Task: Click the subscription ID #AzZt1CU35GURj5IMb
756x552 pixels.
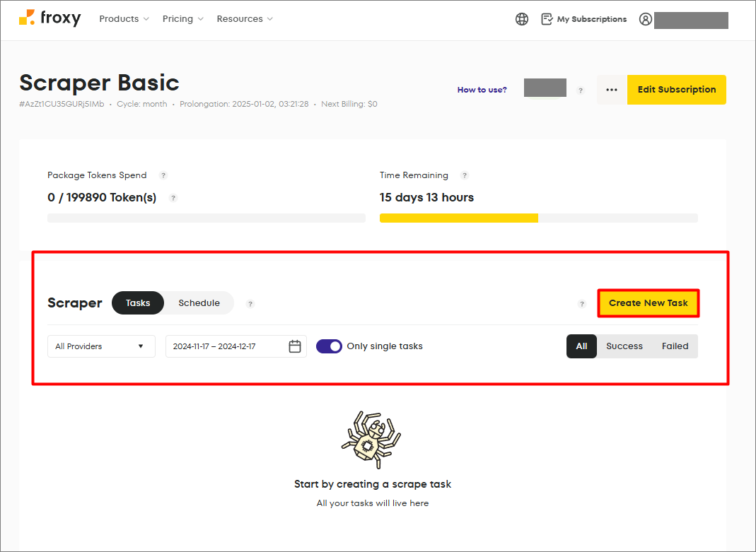Action: pos(62,104)
